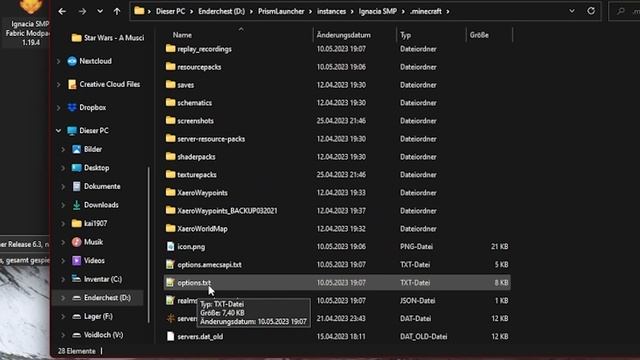Image resolution: width=640 pixels, height=360 pixels.
Task: Select Dieser PC in the address bar
Action: pos(171,11)
